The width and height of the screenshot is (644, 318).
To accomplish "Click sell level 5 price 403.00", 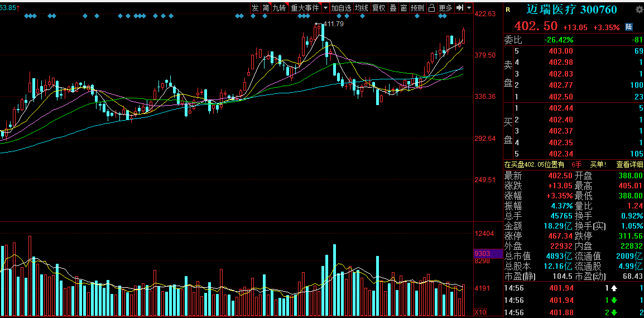I will point(562,51).
